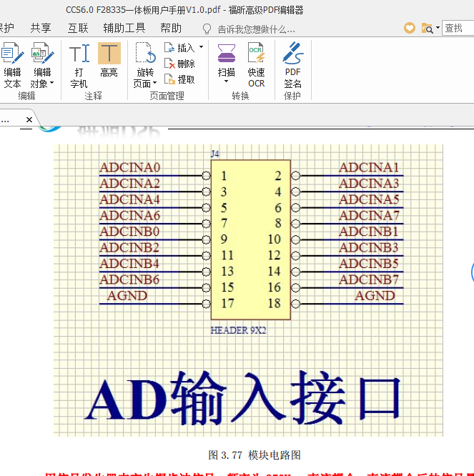
Task: Click the lightbulb Tell Me icon
Action: point(207,29)
